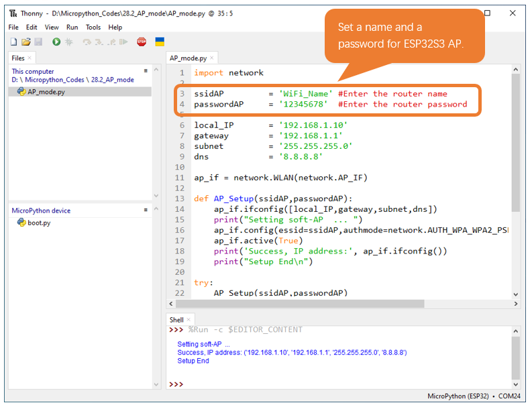The width and height of the screenshot is (532, 407).
Task: Open the Edit menu
Action: tap(32, 27)
